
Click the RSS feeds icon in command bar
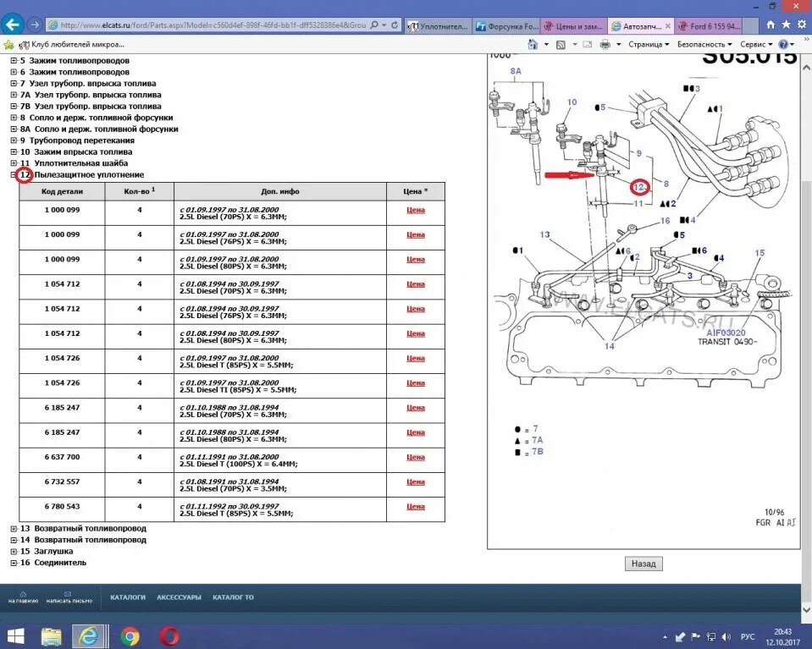click(x=561, y=45)
